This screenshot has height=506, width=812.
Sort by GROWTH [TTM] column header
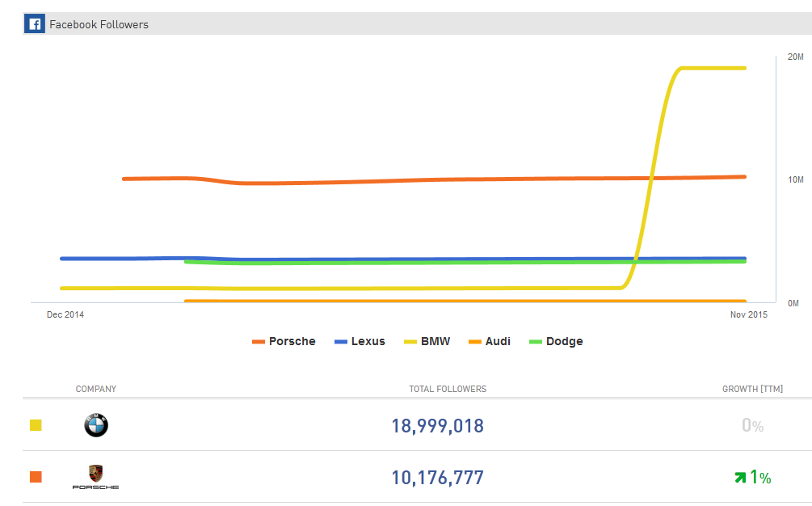point(752,389)
